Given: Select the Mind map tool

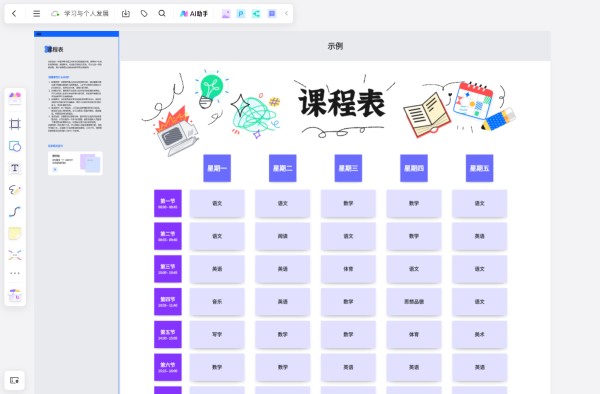Looking at the screenshot, I should [15, 255].
